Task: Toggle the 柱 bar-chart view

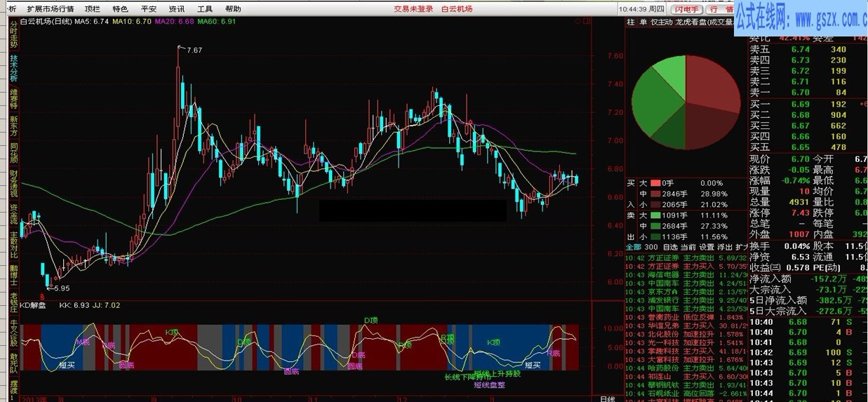Action: pos(631,22)
